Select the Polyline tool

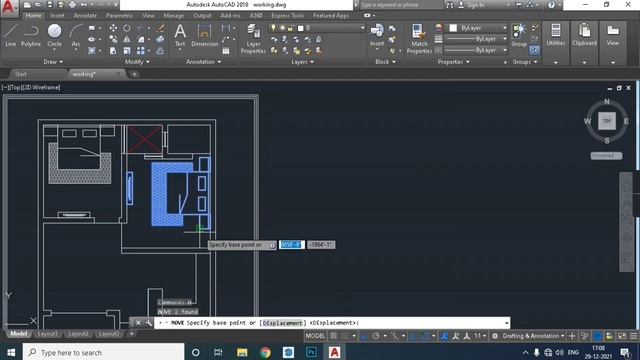coord(31,35)
